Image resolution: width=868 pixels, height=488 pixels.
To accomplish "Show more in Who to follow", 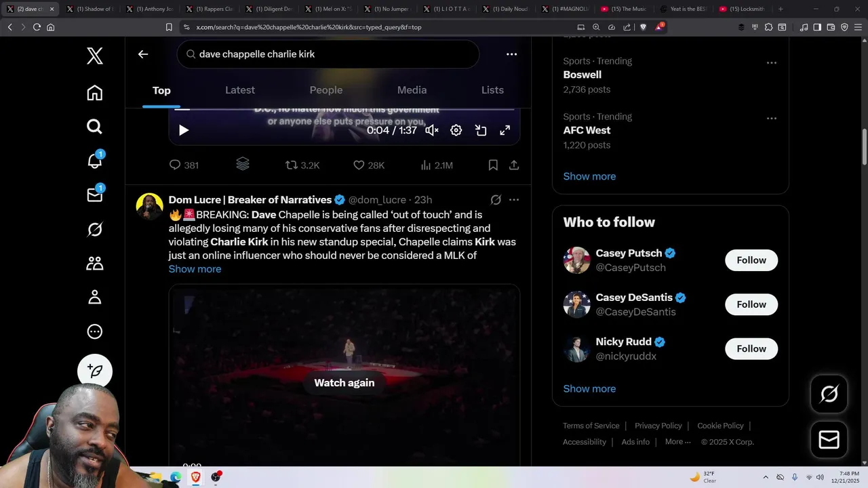I will click(590, 389).
